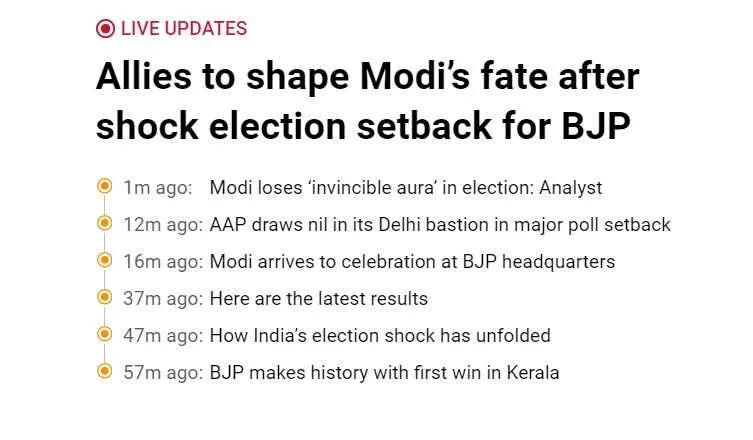This screenshot has height=440, width=753.
Task: Click the timeline dot for the 47m ago update
Action: [104, 334]
